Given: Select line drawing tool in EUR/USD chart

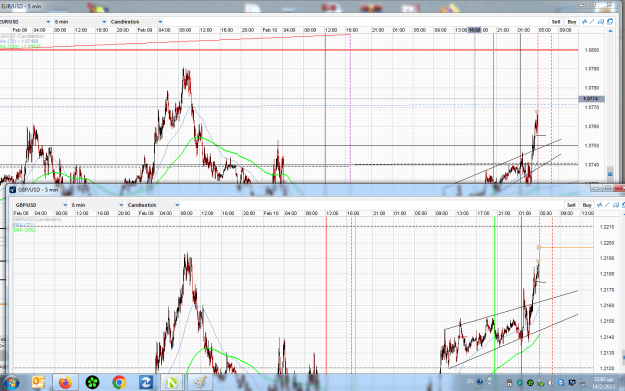Looking at the screenshot, I should point(592,22).
